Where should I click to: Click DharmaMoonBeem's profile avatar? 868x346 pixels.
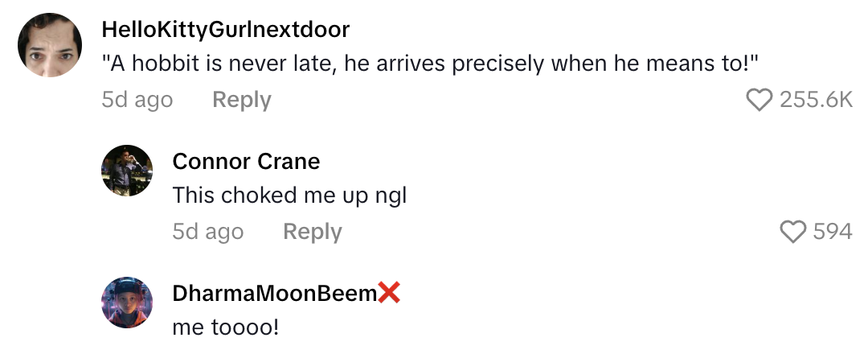127,303
